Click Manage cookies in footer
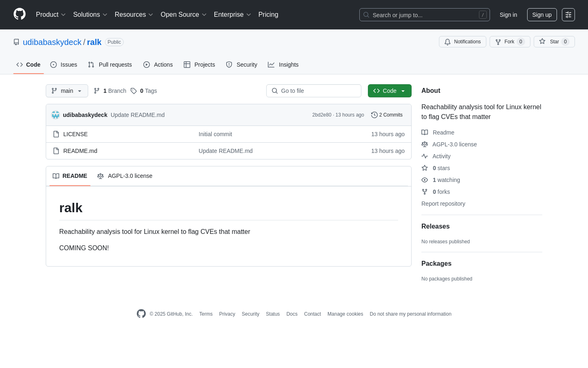The width and height of the screenshot is (588, 368). click(x=345, y=314)
